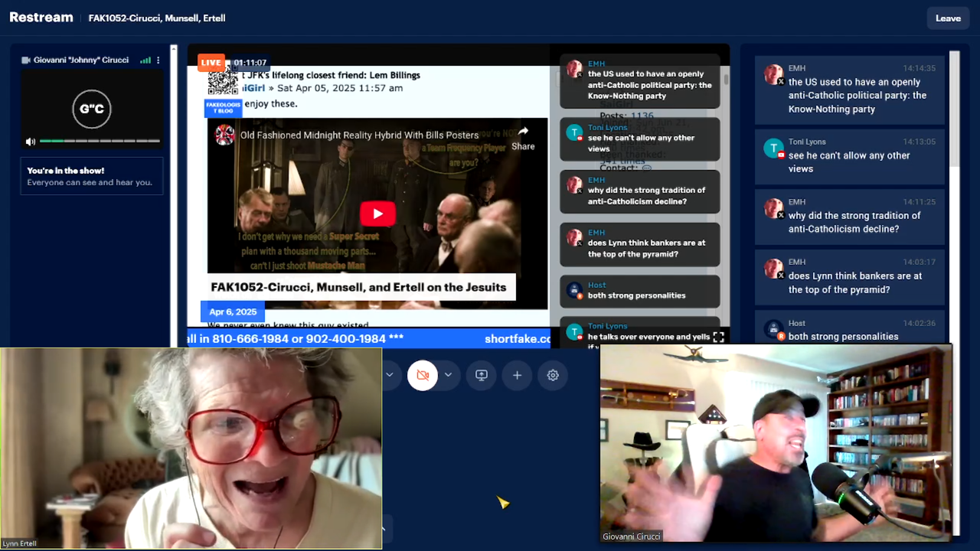Click the LIVE indicator badge
Image resolution: width=980 pixels, height=551 pixels.
(211, 63)
